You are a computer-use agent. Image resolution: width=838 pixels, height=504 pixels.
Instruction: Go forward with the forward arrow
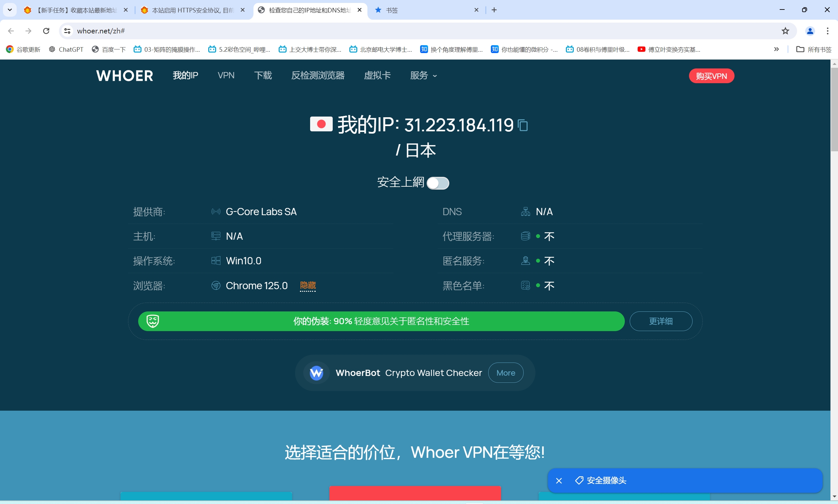click(x=28, y=31)
